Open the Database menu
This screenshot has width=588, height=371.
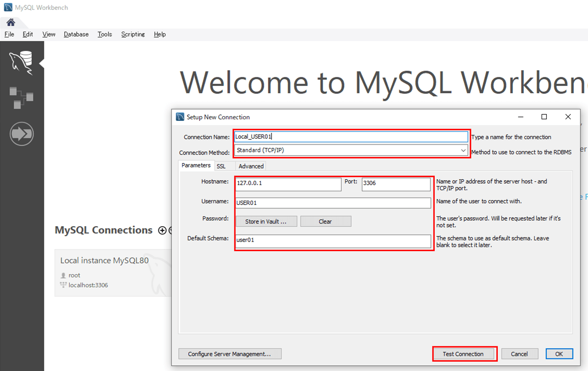76,34
